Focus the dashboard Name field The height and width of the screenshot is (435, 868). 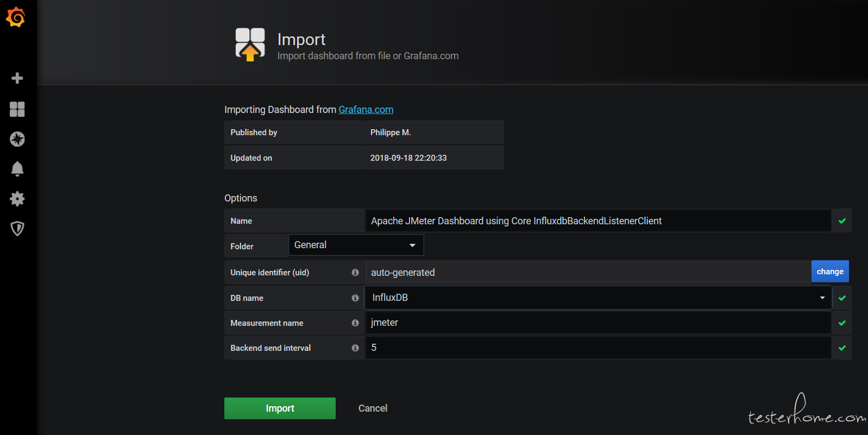pyautogui.click(x=598, y=220)
